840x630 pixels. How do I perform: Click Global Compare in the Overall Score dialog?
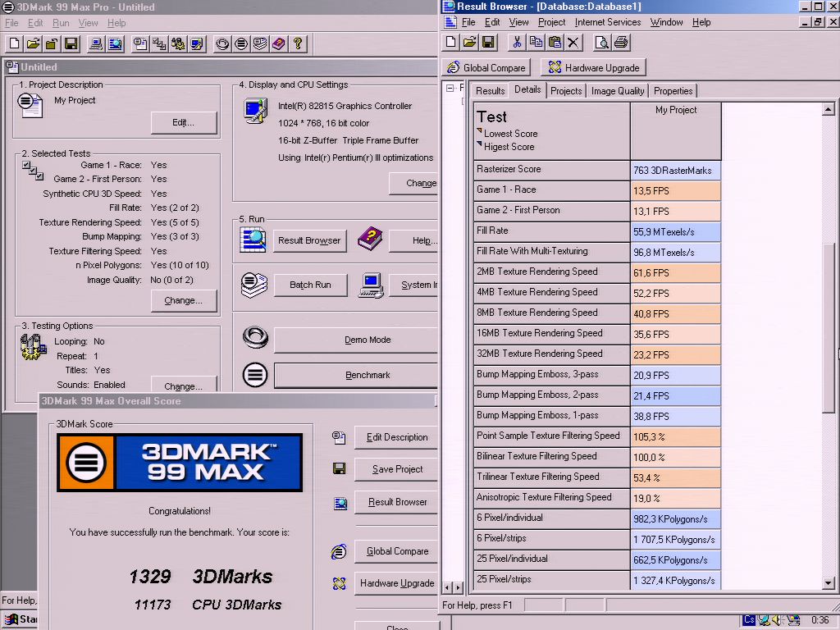coord(396,551)
